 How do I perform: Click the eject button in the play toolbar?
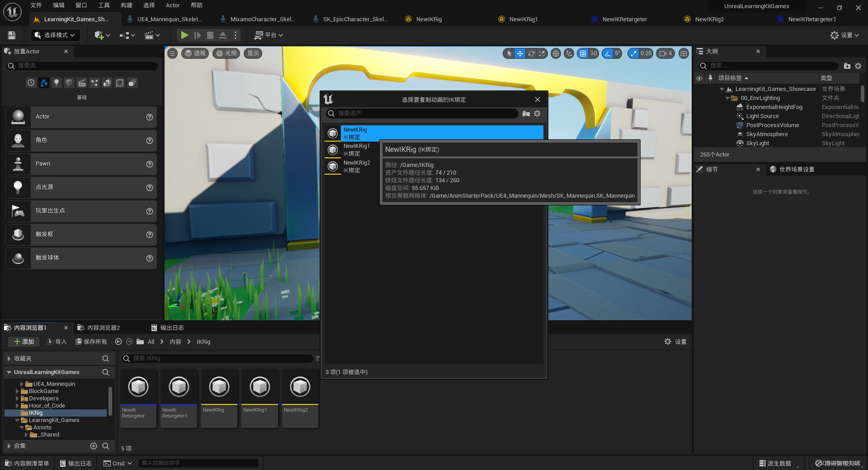[223, 35]
